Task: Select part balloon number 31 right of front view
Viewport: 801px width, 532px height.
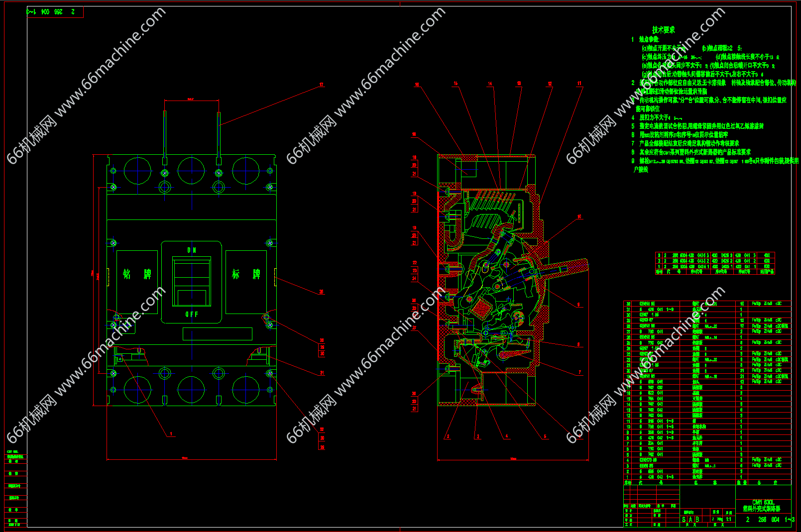Action: 322,373
